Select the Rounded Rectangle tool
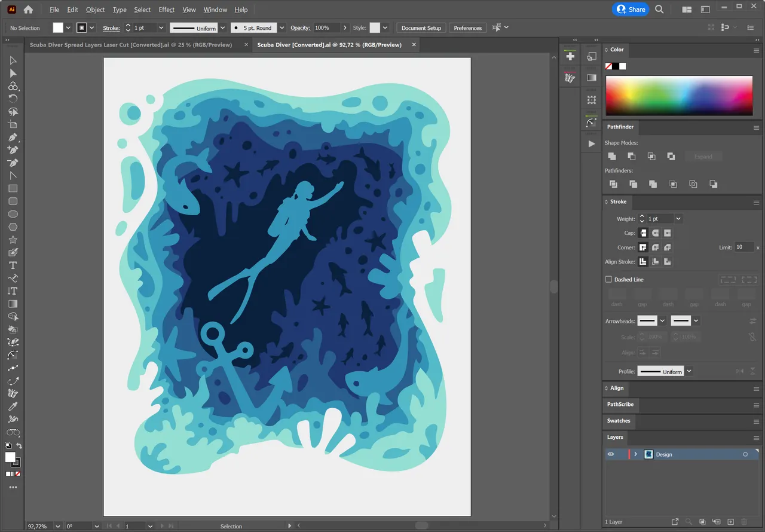 coord(13,201)
